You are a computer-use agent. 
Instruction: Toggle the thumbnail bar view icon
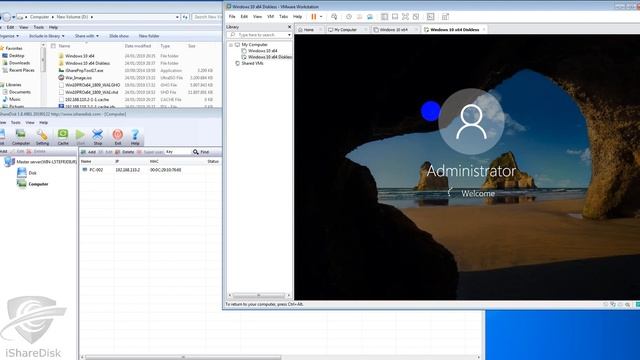[395, 17]
